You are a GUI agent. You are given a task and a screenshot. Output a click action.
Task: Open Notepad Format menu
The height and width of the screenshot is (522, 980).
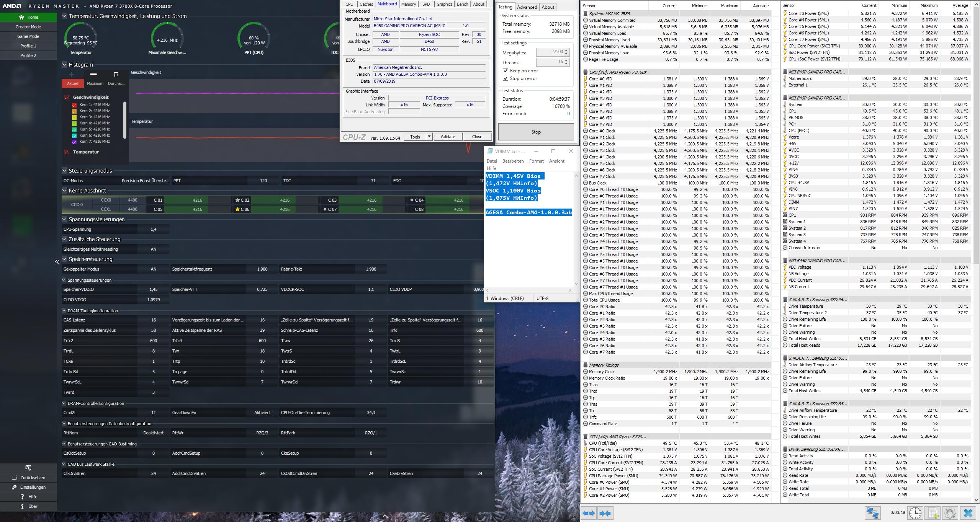[536, 161]
